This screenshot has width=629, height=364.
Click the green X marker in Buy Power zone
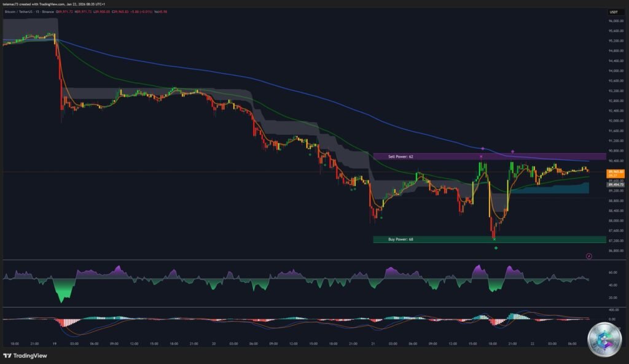[494, 239]
